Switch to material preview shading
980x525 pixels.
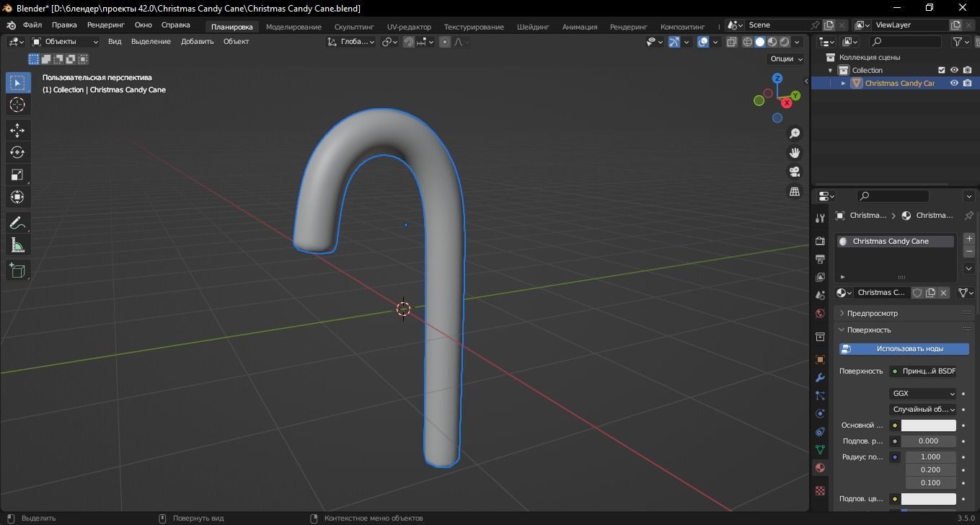pos(772,42)
